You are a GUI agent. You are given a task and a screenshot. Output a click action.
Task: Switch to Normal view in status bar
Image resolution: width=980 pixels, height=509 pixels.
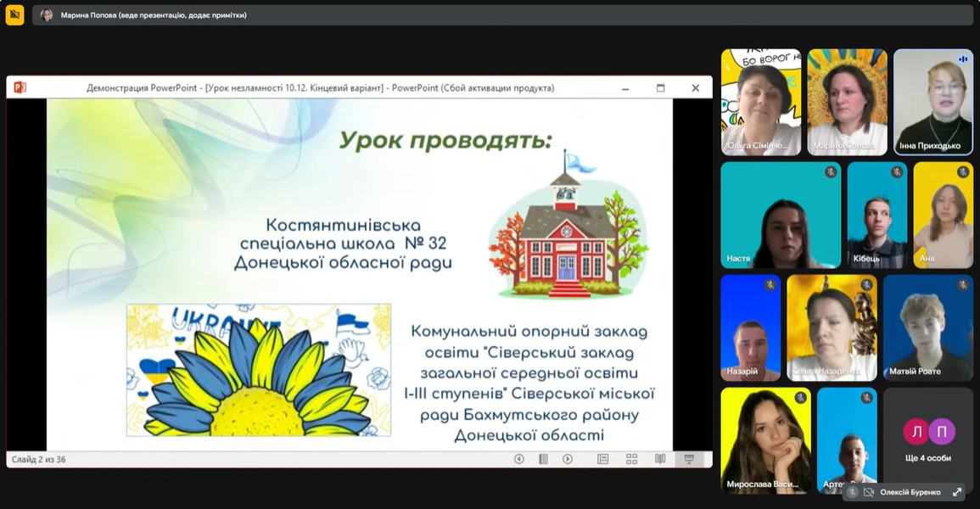603,459
